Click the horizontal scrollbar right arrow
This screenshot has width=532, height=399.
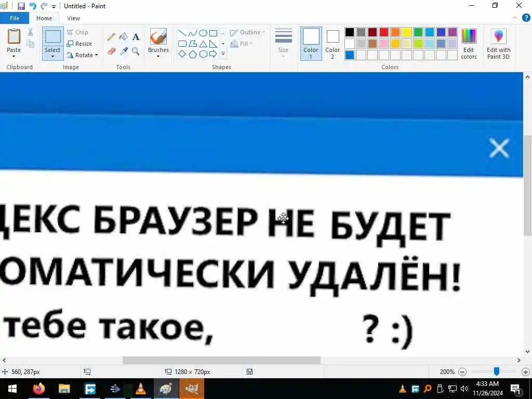pos(519,360)
